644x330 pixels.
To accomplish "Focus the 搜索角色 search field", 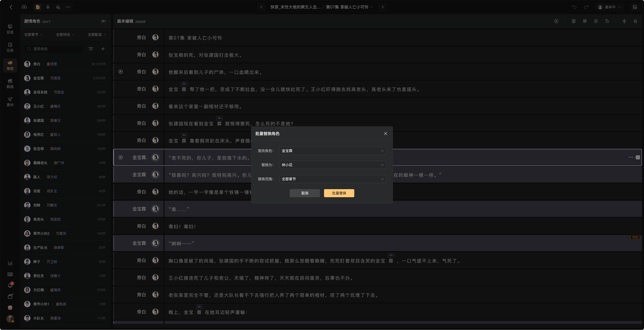I will pyautogui.click(x=53, y=49).
